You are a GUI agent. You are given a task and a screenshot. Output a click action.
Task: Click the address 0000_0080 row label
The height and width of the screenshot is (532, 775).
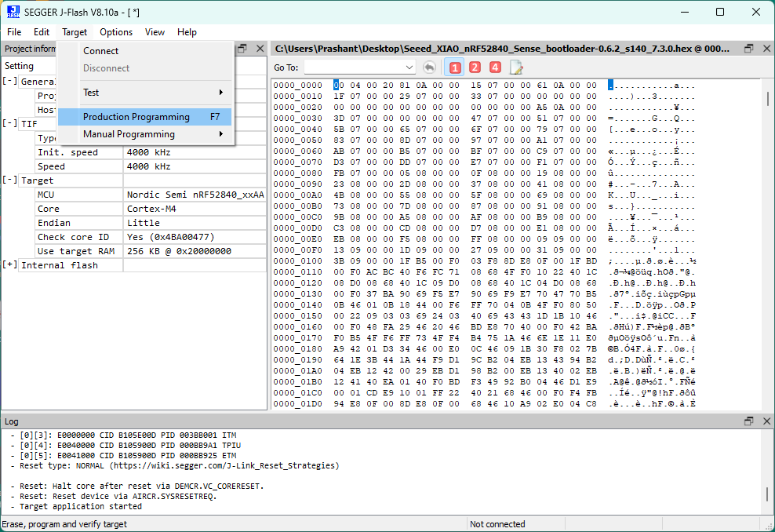tap(297, 173)
